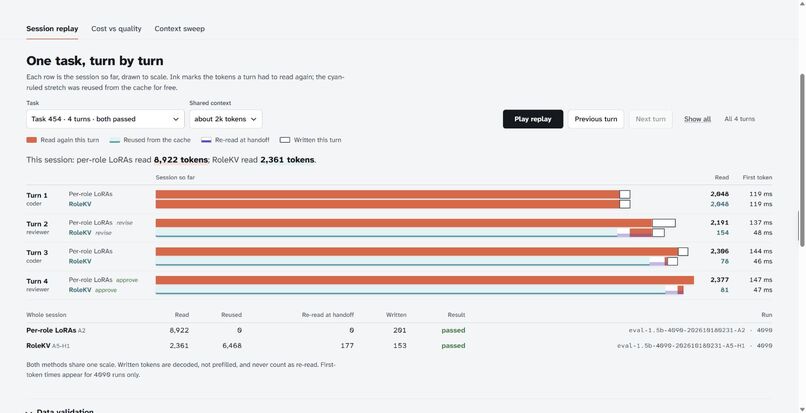Click RoleKV A5-H1 summary row name
806x413 pixels.
tap(48, 346)
